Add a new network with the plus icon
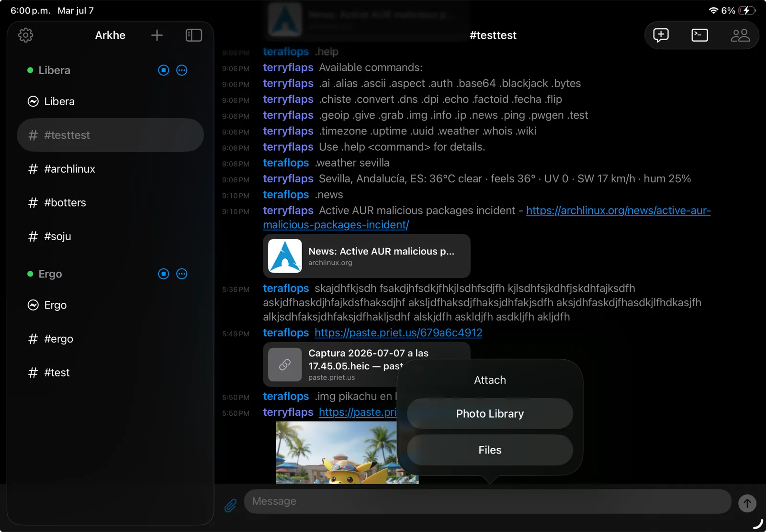The width and height of the screenshot is (766, 532). click(157, 35)
